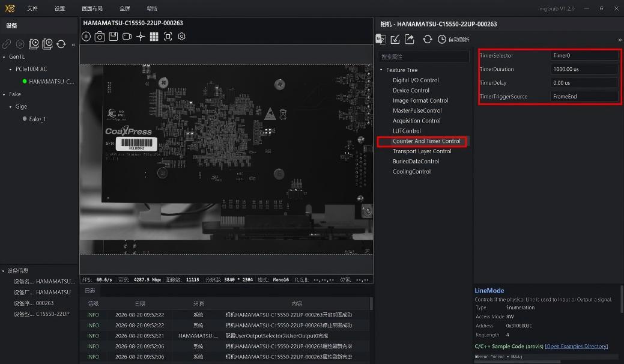Click the 来源 log column header

[198, 303]
